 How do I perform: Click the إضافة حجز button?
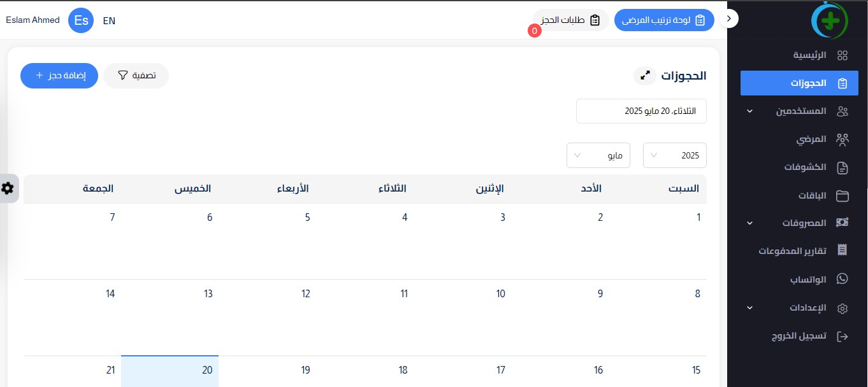[x=59, y=76]
